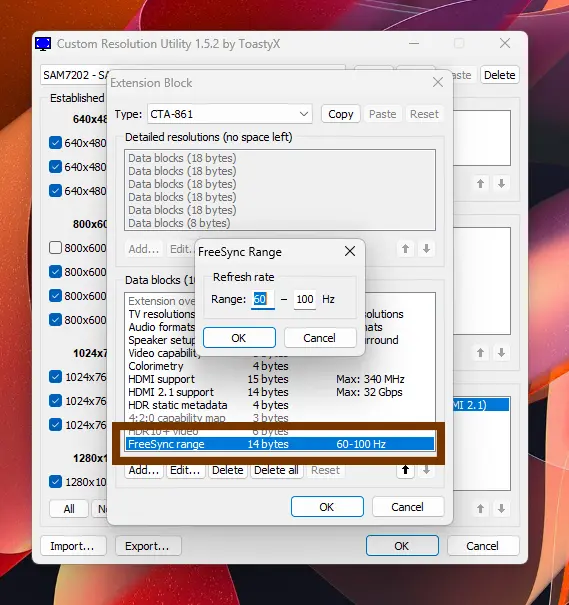This screenshot has width=569, height=605.
Task: Click the minimum refresh rate field
Action: (x=263, y=299)
